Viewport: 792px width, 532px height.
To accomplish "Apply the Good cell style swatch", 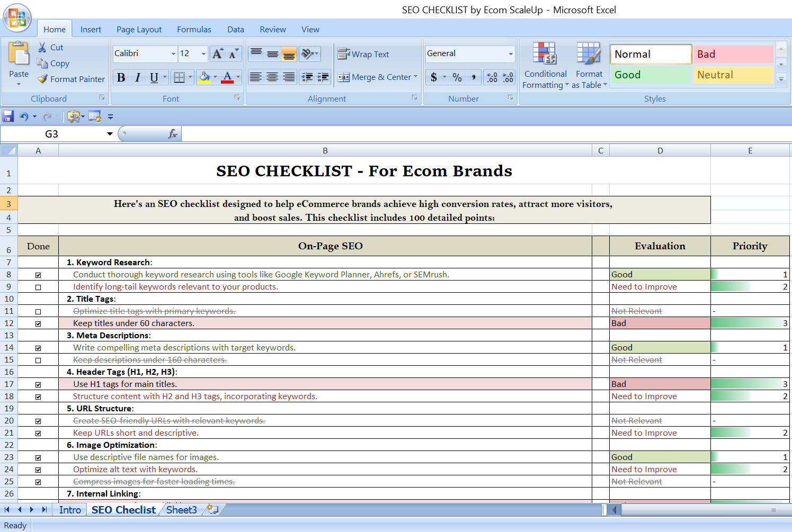I will point(651,75).
